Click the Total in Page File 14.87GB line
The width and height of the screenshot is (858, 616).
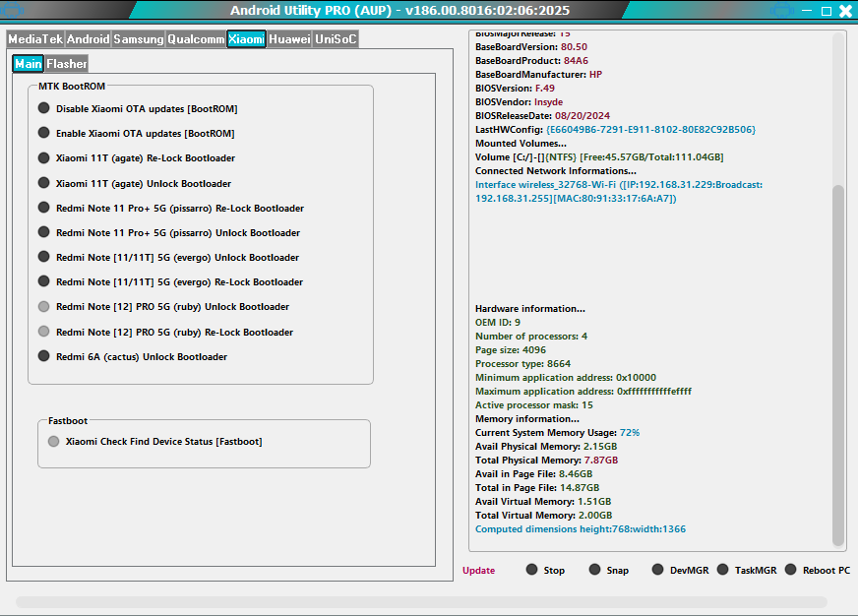coord(537,488)
